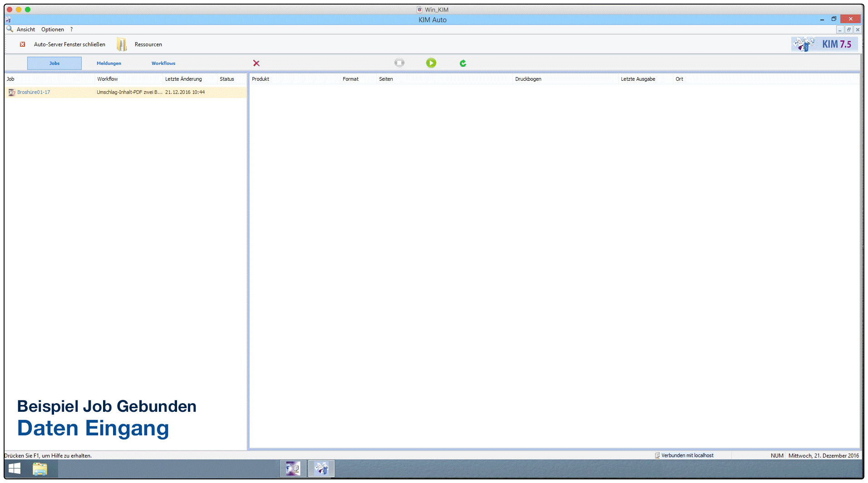The width and height of the screenshot is (868, 483).
Task: Click the magnifier icon beside the menu bar
Action: (x=10, y=29)
